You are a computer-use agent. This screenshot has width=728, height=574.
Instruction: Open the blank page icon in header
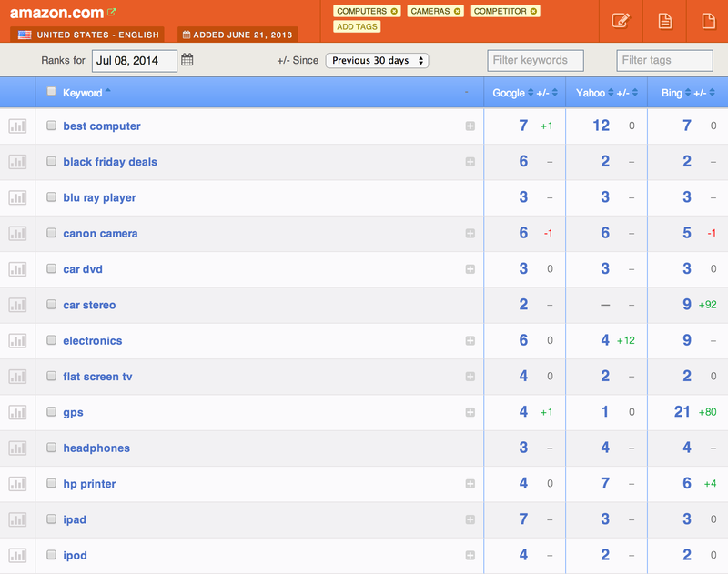coord(709,21)
